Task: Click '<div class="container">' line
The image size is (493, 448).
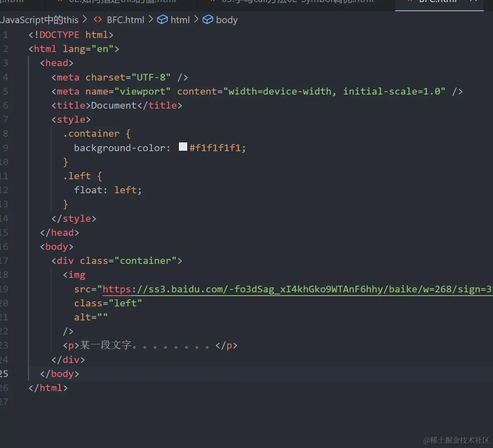Action: point(117,261)
